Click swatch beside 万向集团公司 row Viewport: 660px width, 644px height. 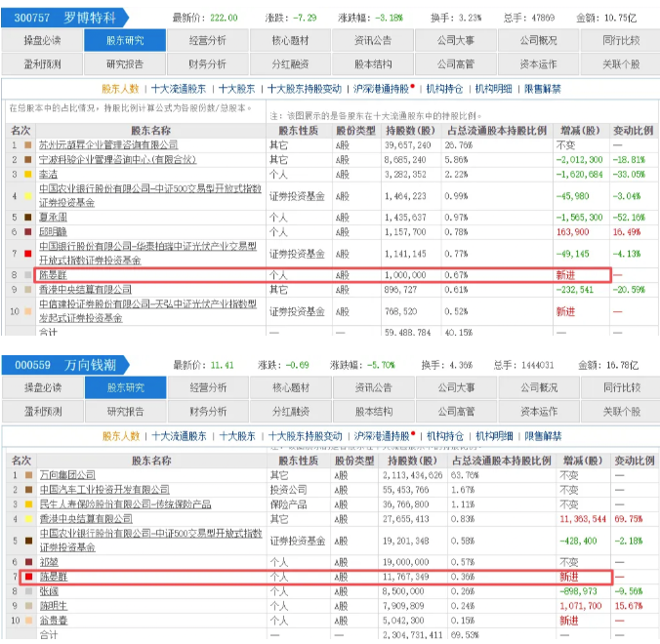(x=28, y=475)
